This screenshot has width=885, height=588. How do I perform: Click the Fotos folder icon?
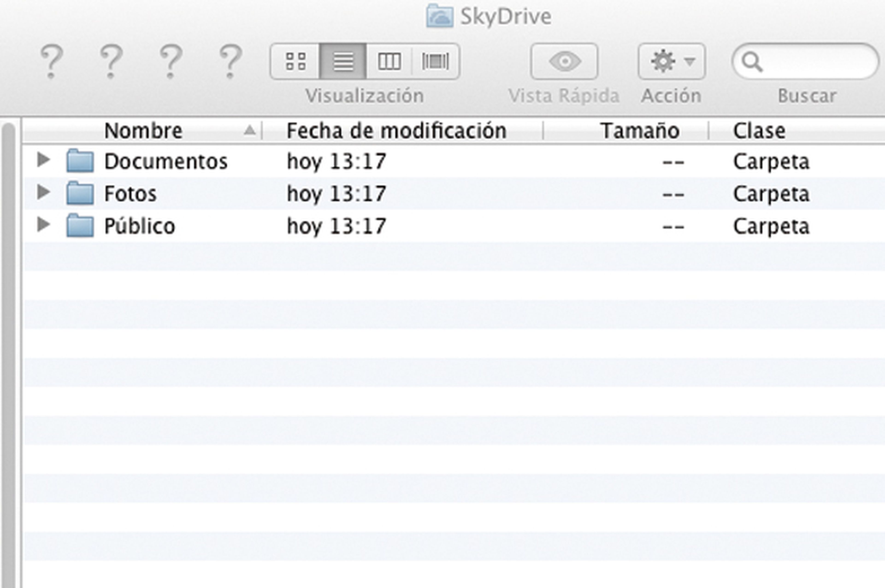(x=80, y=193)
